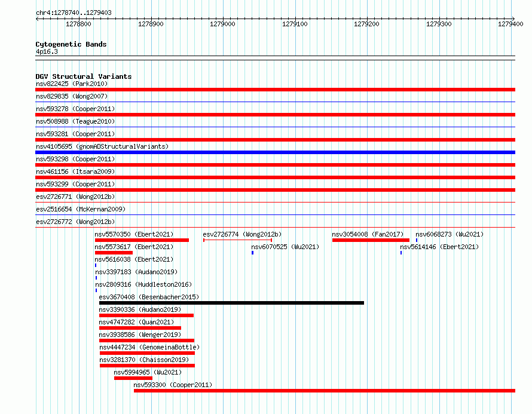Open nsv4447234 (GenomeinaBottle) variant

(x=149, y=347)
